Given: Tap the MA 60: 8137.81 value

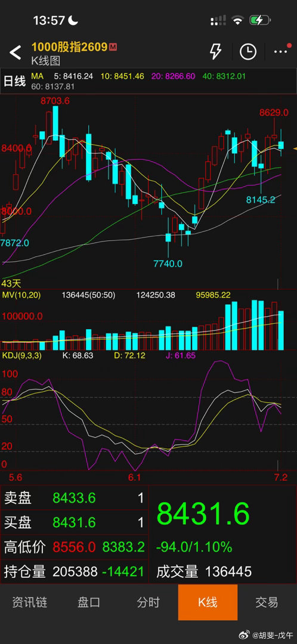Looking at the screenshot, I should coord(53,86).
